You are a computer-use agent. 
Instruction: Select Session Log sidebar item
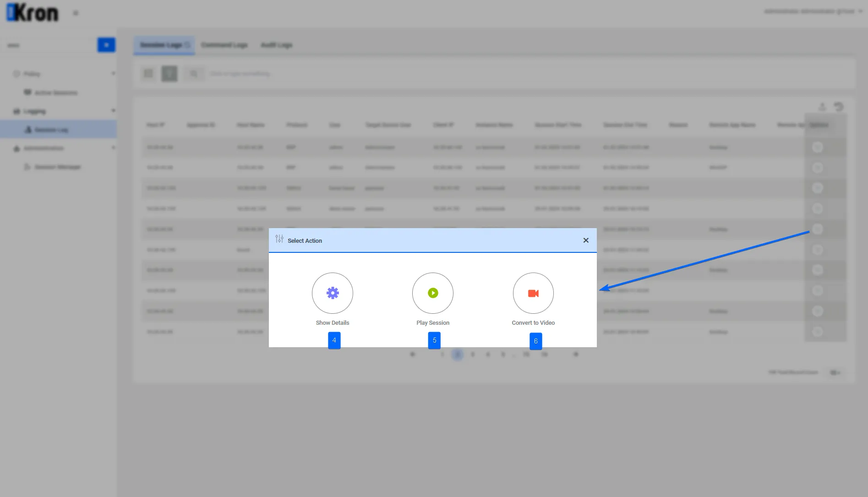click(59, 130)
